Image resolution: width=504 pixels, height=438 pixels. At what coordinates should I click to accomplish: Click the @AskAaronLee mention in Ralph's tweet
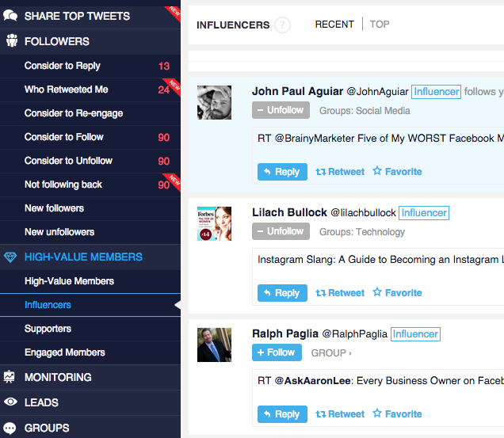pyautogui.click(x=312, y=381)
